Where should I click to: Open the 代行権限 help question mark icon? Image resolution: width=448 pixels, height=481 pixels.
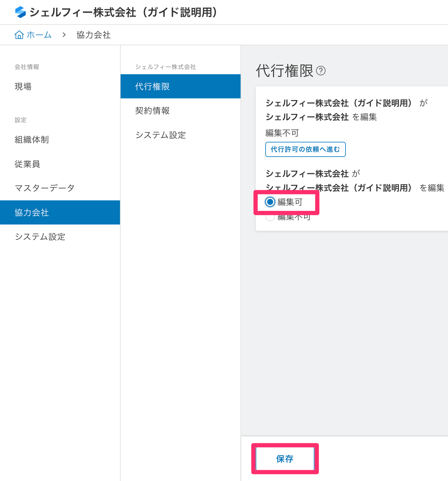click(321, 71)
